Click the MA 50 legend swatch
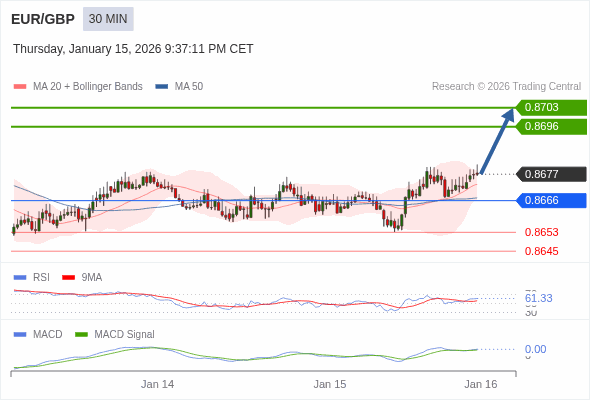 162,87
